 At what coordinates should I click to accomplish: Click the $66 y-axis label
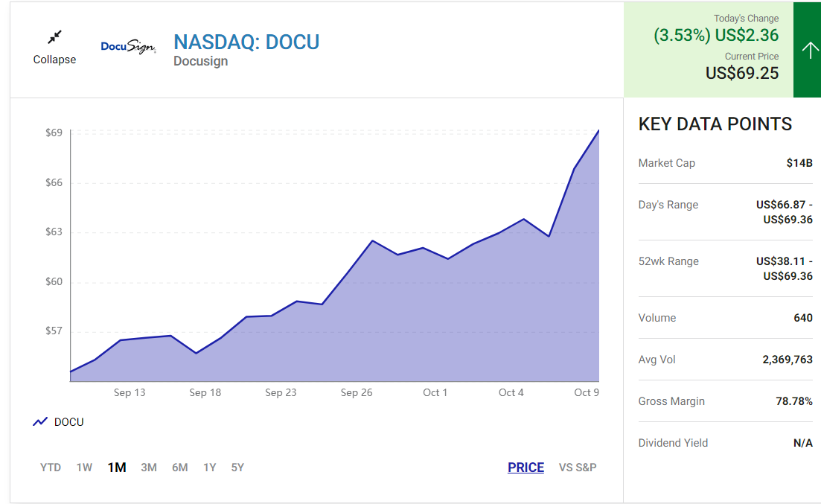[x=54, y=182]
